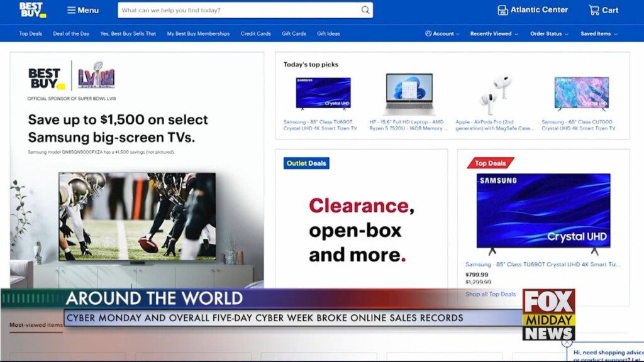Open the hamburger Menu
The image size is (644, 362).
pos(83,10)
